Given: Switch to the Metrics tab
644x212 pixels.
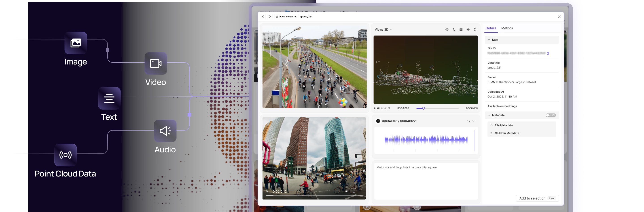Looking at the screenshot, I should 507,28.
